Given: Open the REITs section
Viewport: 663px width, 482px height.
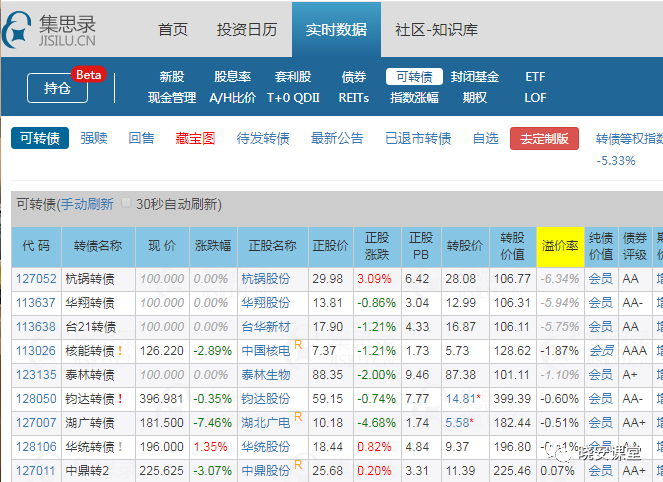Looking at the screenshot, I should [x=354, y=98].
